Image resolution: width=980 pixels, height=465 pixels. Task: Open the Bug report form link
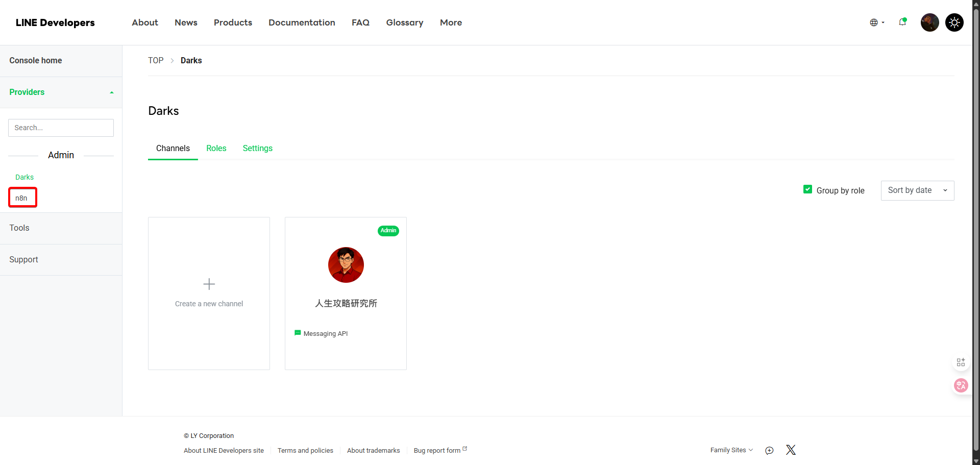click(437, 450)
